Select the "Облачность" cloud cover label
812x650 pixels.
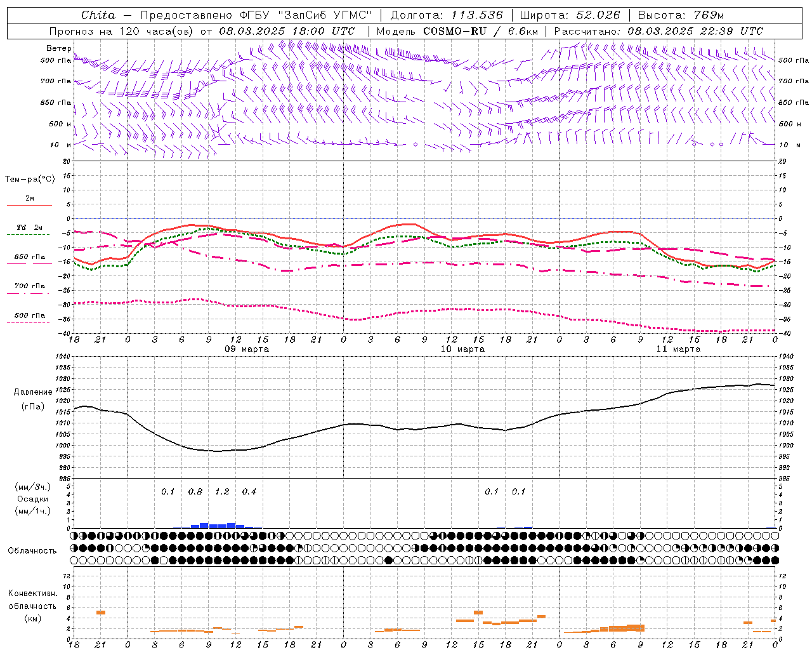coord(32,551)
